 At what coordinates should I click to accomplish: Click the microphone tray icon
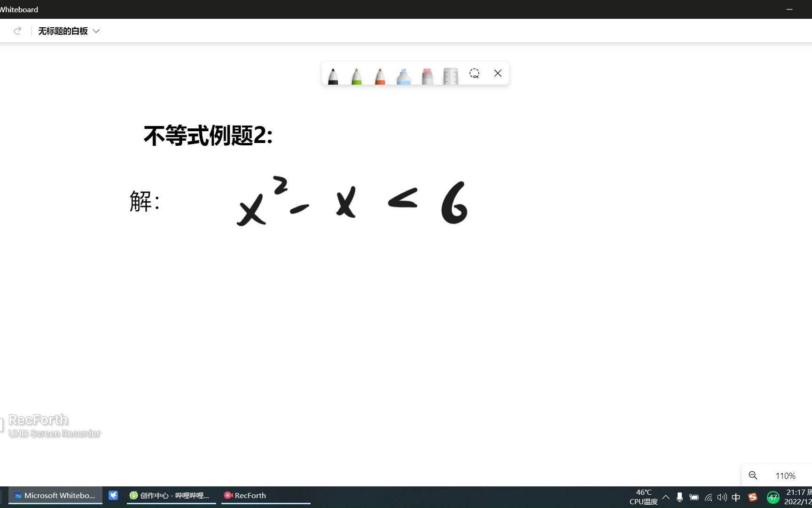(x=679, y=497)
